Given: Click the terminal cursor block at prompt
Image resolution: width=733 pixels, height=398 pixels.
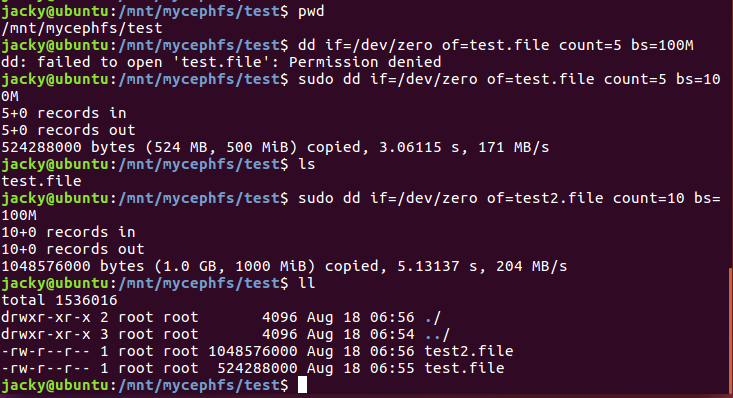Looking at the screenshot, I should click(302, 385).
